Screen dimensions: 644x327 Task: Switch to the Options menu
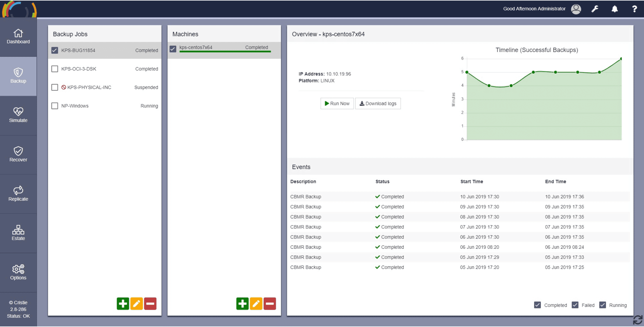[18, 272]
